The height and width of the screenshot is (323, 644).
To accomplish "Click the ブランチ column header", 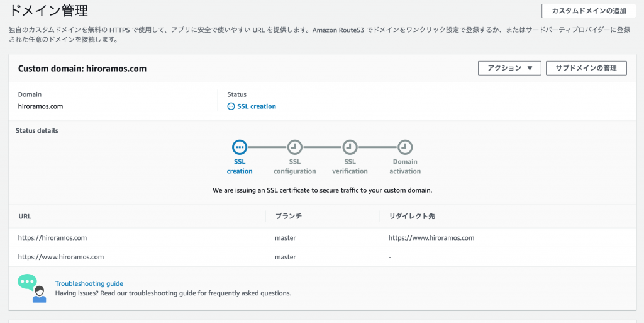I will pos(288,216).
